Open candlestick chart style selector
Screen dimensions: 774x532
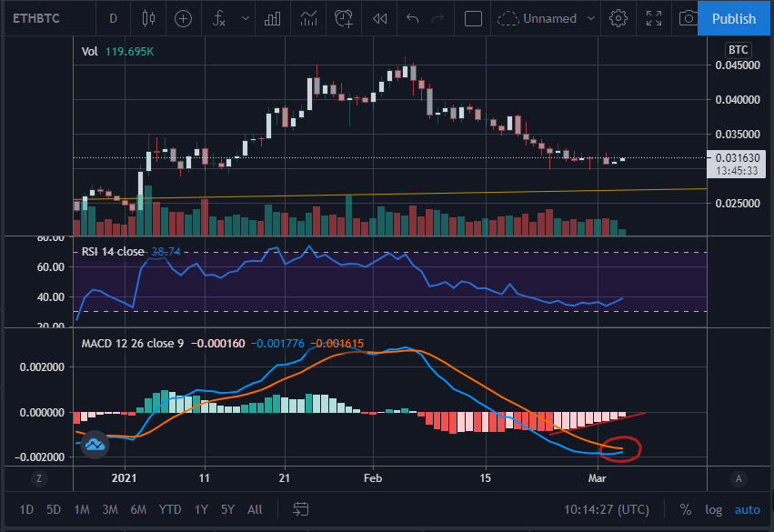click(x=148, y=19)
